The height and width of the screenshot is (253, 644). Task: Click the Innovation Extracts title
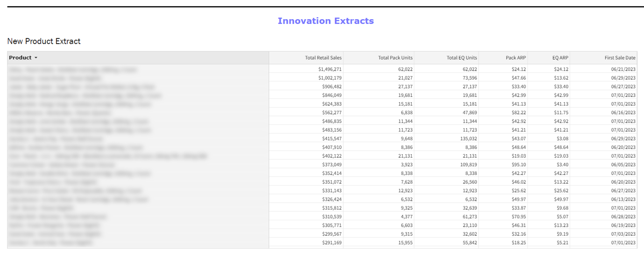click(x=326, y=21)
